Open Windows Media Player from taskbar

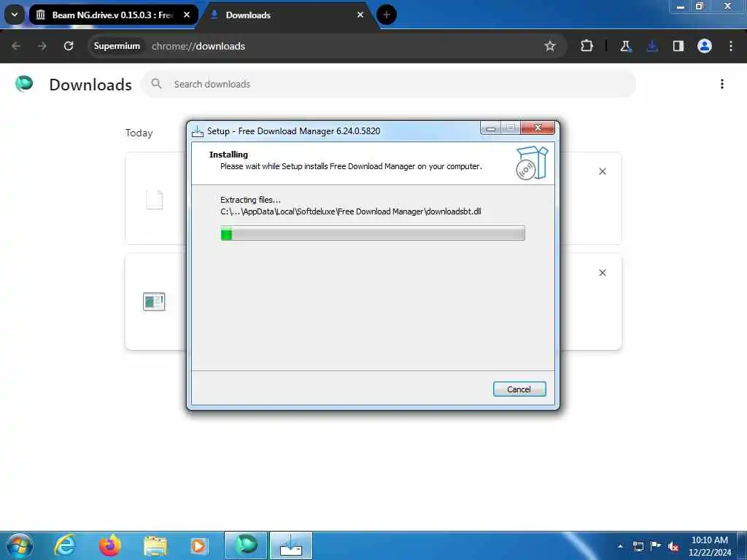pyautogui.click(x=198, y=546)
